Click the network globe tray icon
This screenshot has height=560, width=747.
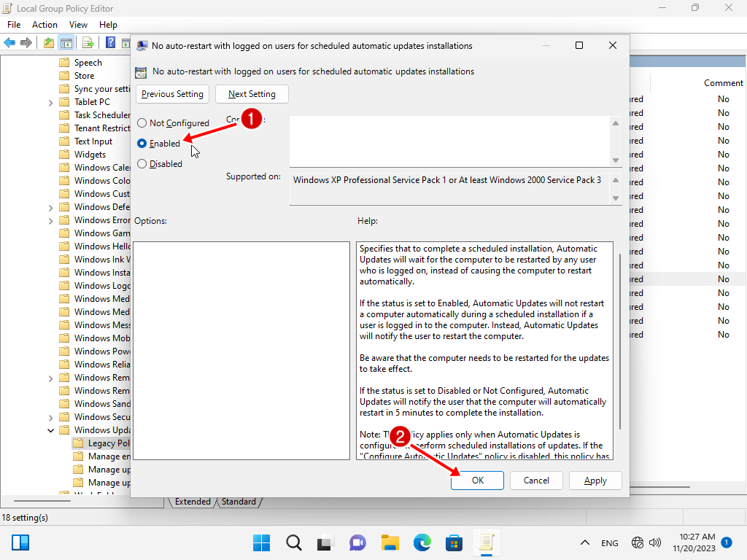pyautogui.click(x=637, y=542)
